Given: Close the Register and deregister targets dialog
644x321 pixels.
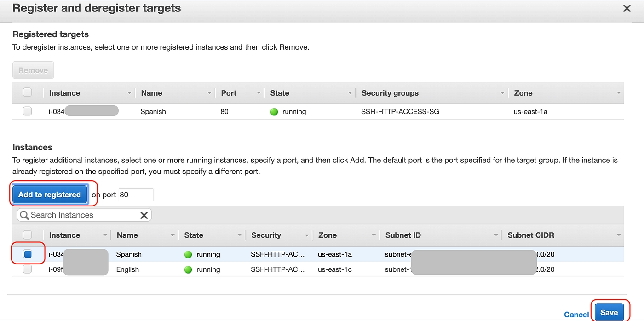Looking at the screenshot, I should click(627, 8).
